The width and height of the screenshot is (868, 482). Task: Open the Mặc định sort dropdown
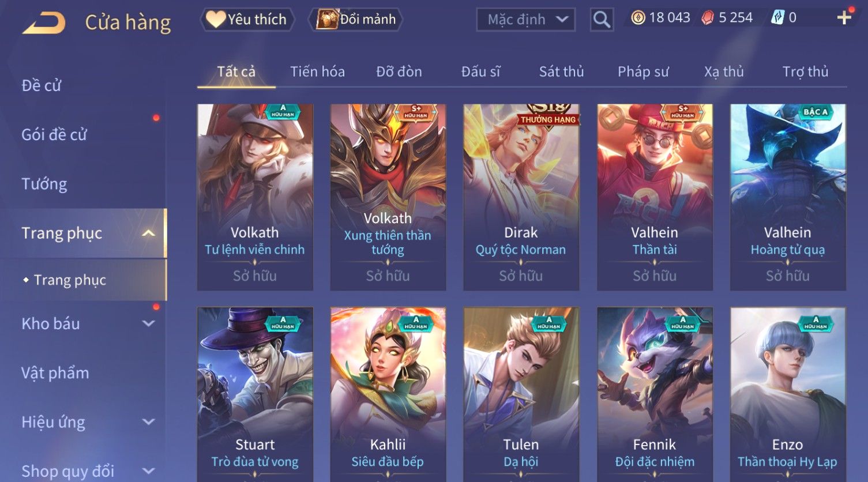[525, 20]
